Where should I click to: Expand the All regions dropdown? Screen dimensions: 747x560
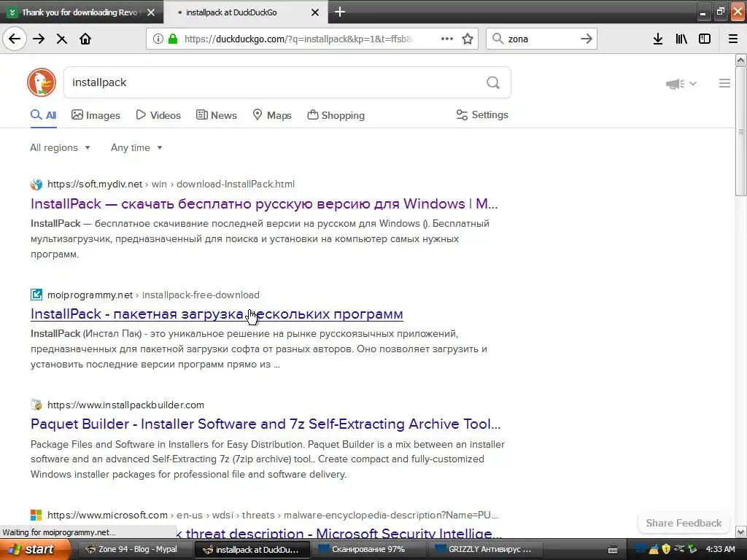[x=60, y=147]
